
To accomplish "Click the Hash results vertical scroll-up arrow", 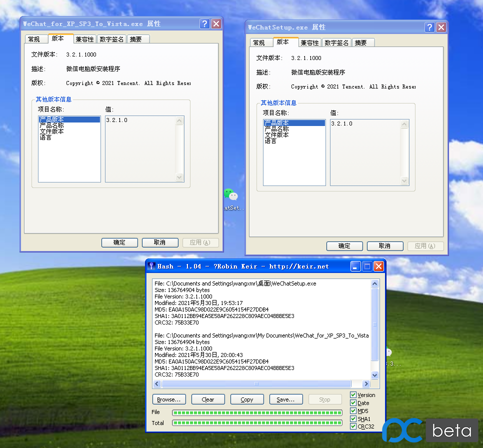I will pyautogui.click(x=374, y=283).
